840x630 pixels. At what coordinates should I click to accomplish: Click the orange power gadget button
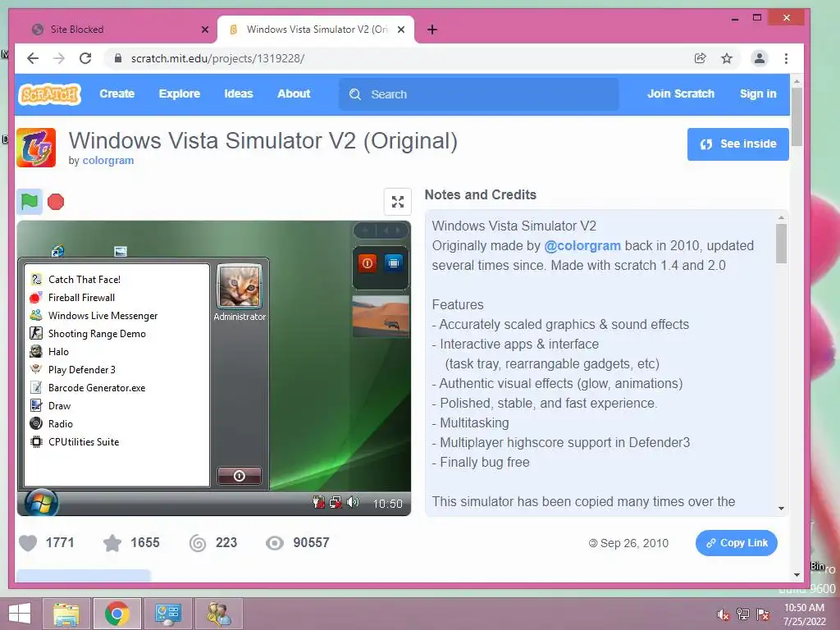pos(367,263)
